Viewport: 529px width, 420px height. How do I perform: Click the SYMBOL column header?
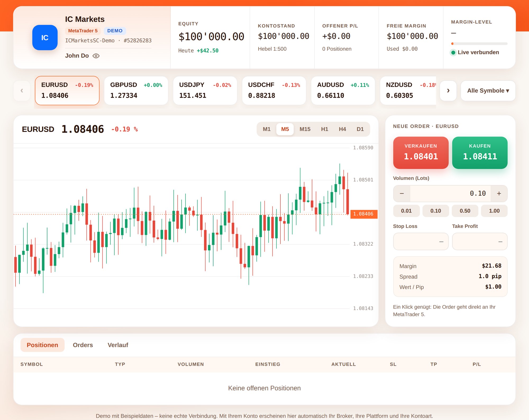[x=31, y=364]
